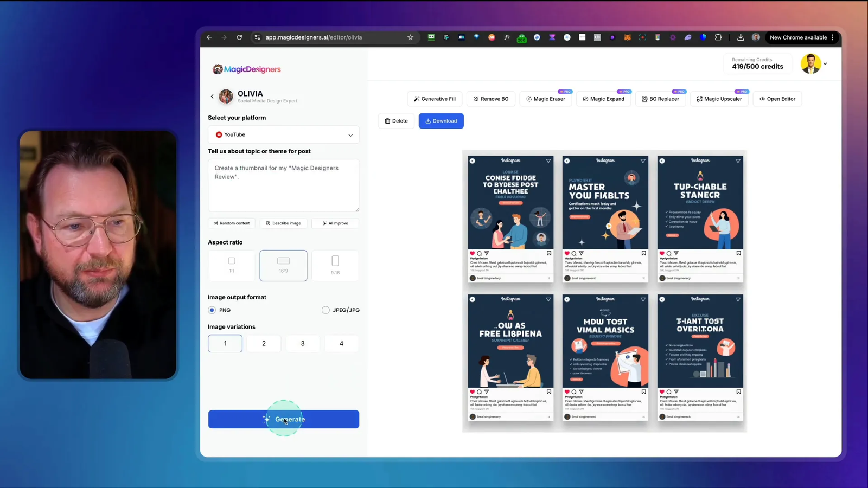Image resolution: width=868 pixels, height=488 pixels.
Task: Click the user profile avatar
Action: [810, 64]
